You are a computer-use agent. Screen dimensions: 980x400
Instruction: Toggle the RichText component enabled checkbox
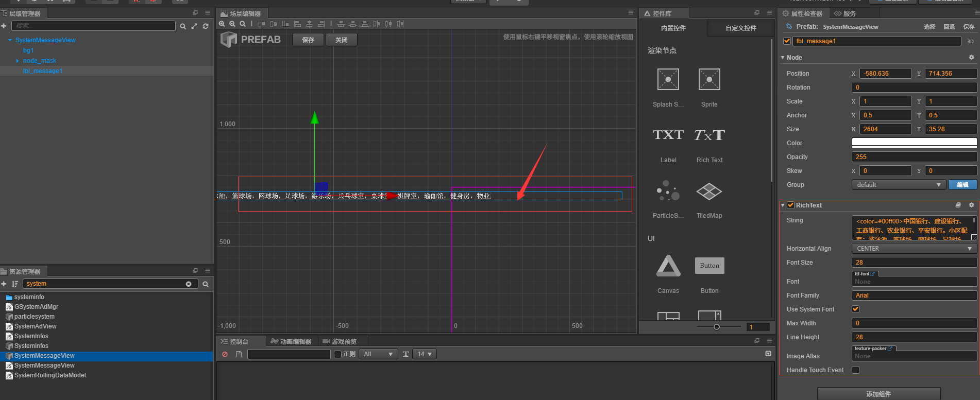click(790, 205)
